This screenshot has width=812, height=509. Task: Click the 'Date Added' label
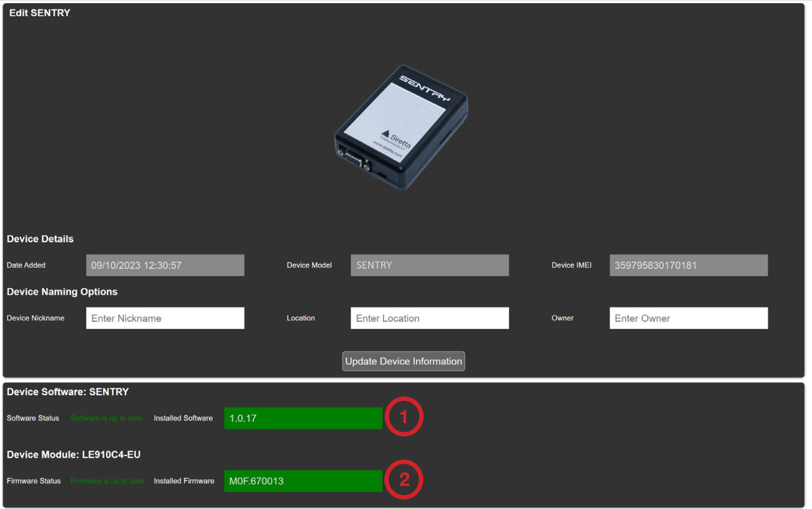(x=26, y=265)
